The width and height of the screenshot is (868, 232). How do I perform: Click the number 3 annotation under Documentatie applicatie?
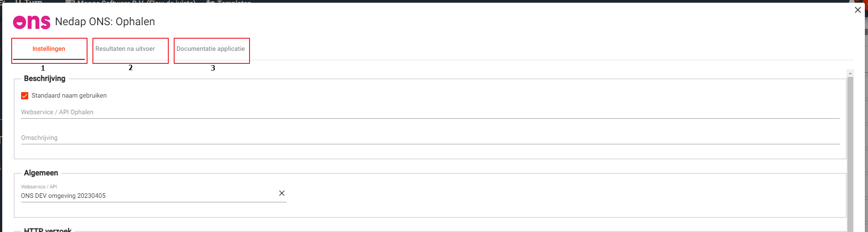[213, 68]
